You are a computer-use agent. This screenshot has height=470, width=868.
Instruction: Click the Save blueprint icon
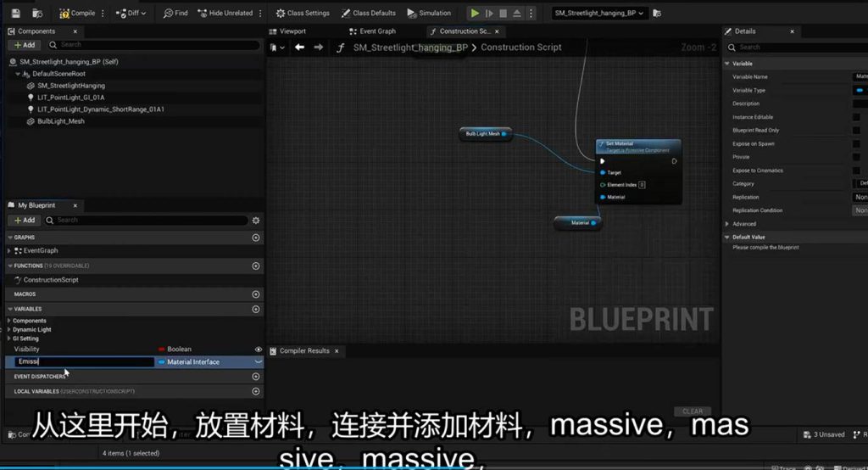(14, 13)
